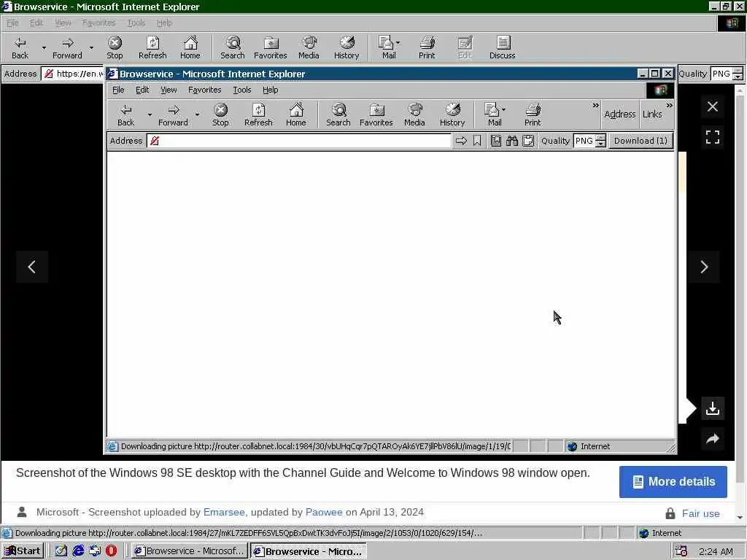The height and width of the screenshot is (560, 747).
Task: Stop loading in the front window toolbar
Action: (x=220, y=114)
